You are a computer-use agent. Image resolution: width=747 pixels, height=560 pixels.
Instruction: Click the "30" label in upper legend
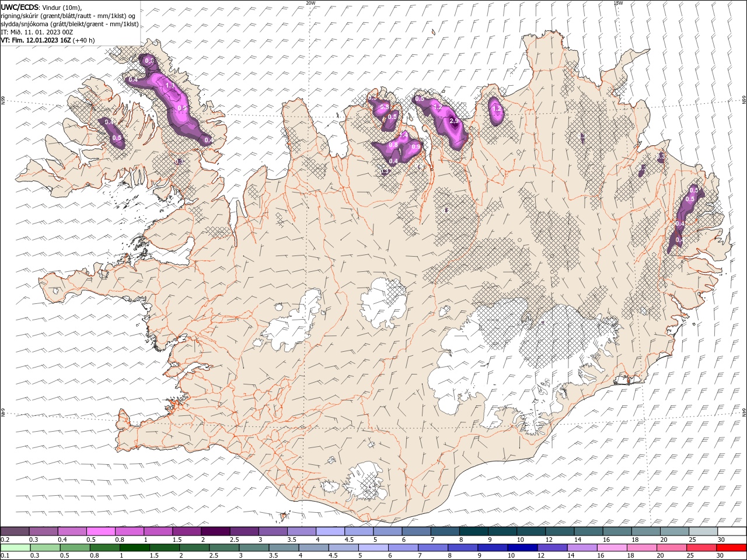coord(721,540)
